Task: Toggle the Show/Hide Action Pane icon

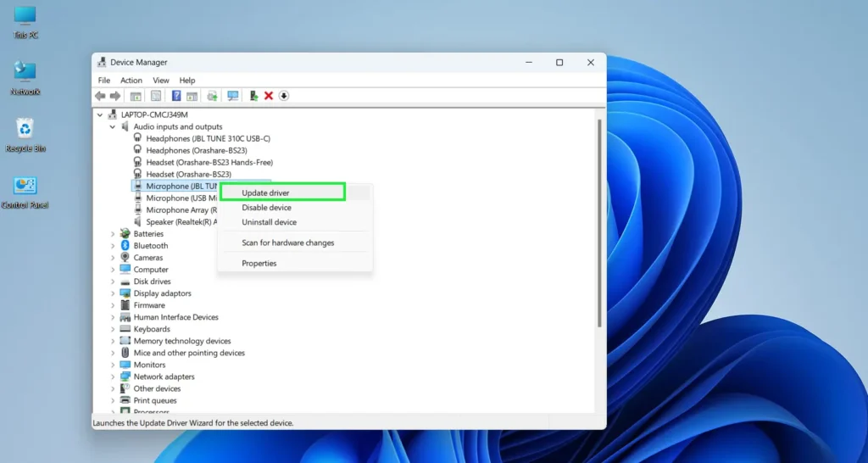Action: [x=192, y=96]
